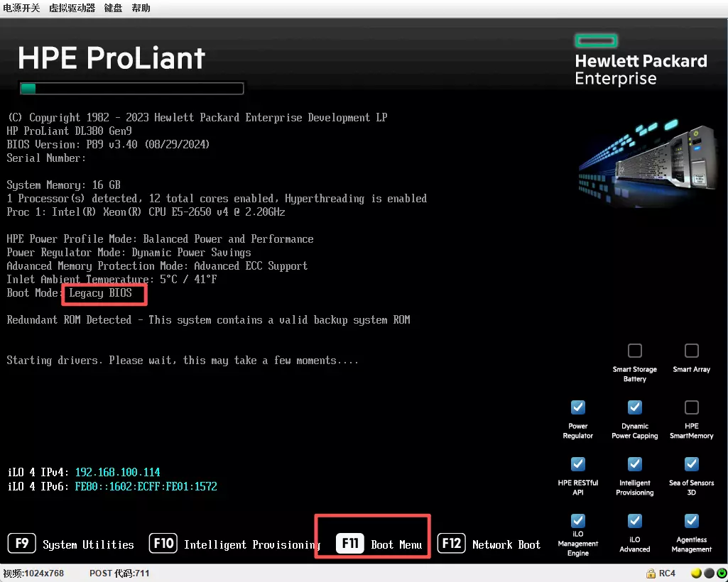The width and height of the screenshot is (728, 582).
Task: Click the green power indicator in status bar
Action: (722, 573)
